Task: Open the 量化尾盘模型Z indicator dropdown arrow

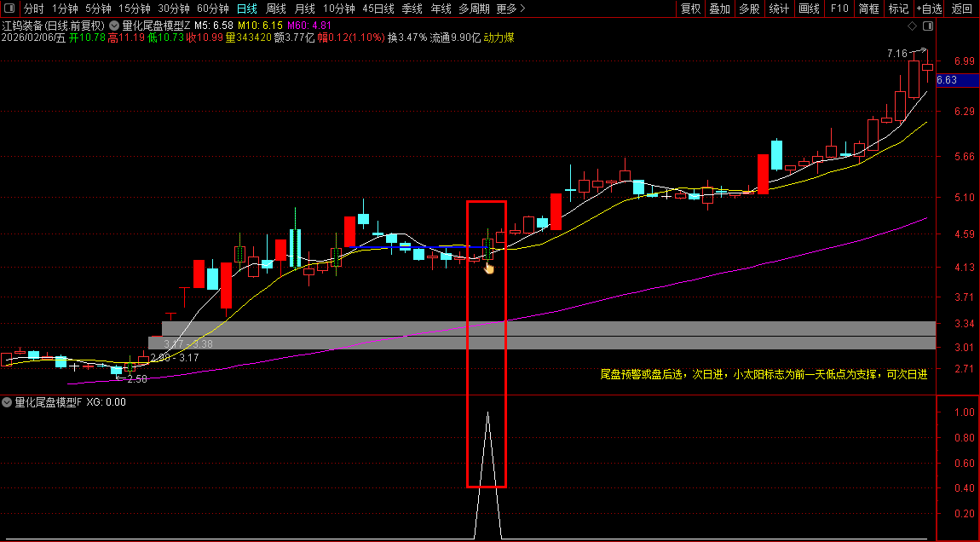Action: pyautogui.click(x=114, y=26)
